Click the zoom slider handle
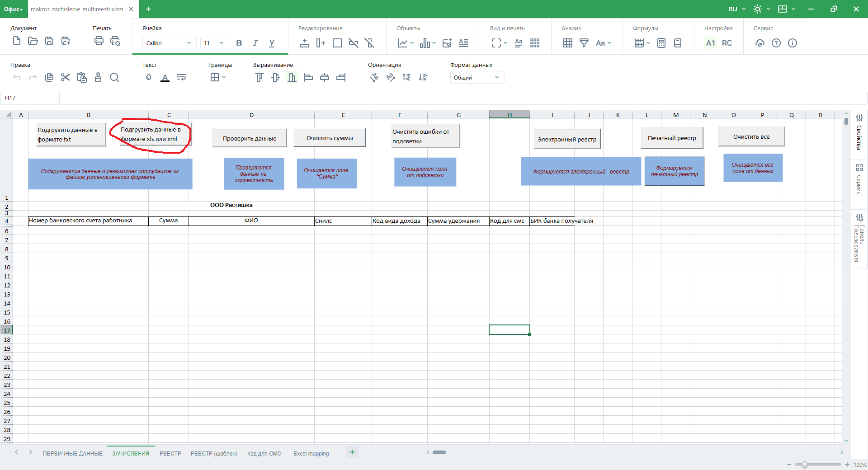Viewport: 868px width, 470px height. click(805, 465)
